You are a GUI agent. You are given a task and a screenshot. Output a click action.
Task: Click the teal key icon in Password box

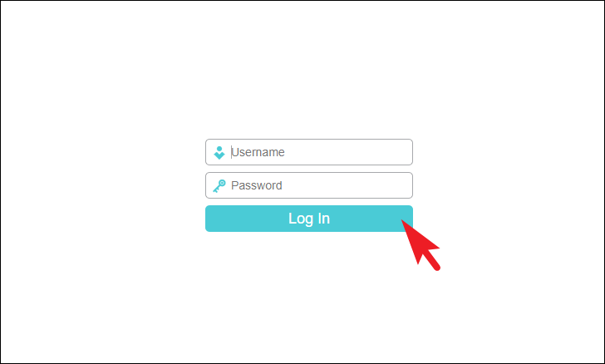click(x=219, y=185)
